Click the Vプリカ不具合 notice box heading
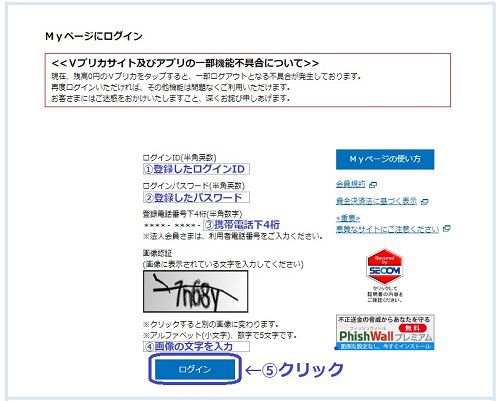This screenshot has height=401, width=500. (185, 63)
